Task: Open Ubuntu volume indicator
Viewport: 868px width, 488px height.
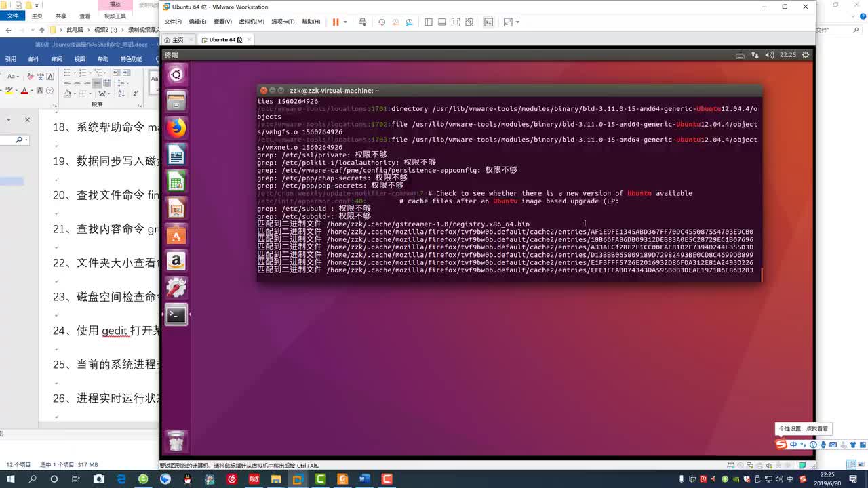Action: click(769, 55)
